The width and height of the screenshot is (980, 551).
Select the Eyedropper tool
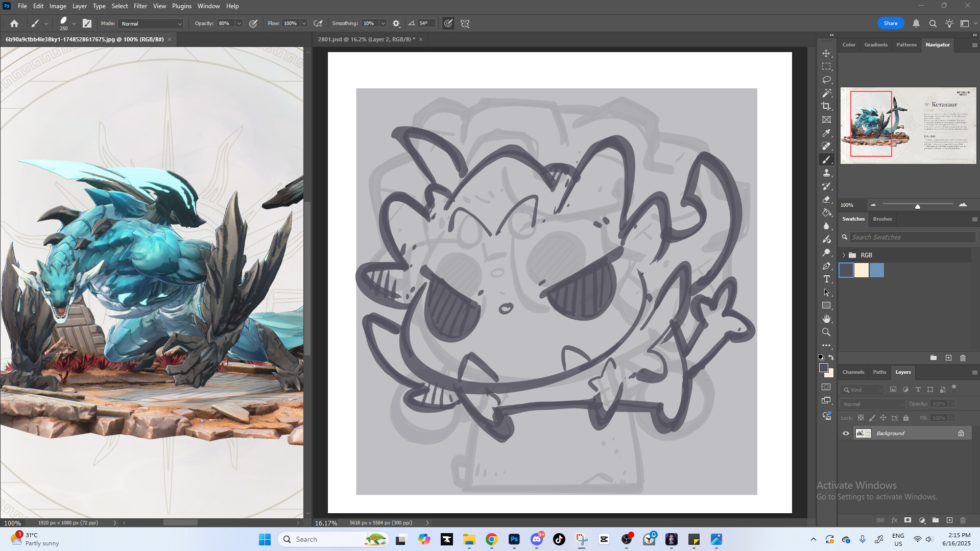pyautogui.click(x=826, y=133)
